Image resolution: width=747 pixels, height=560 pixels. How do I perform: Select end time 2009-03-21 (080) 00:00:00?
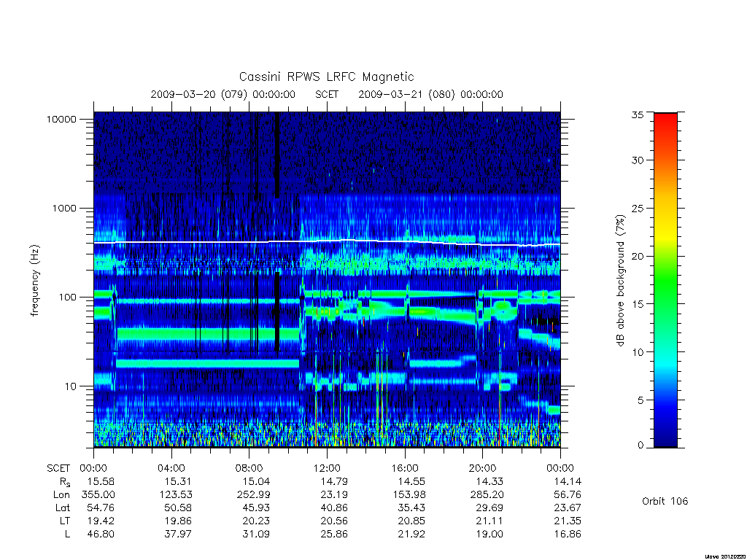(x=430, y=94)
